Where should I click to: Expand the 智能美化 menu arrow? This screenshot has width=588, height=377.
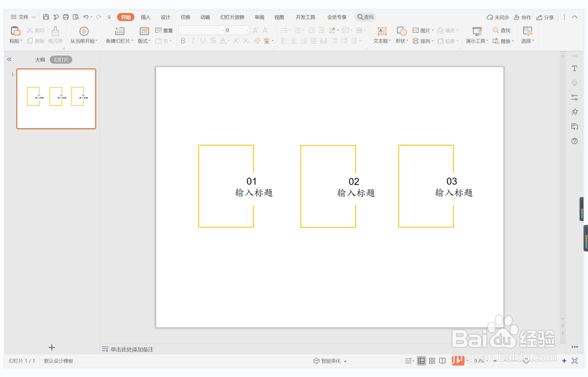(x=345, y=361)
